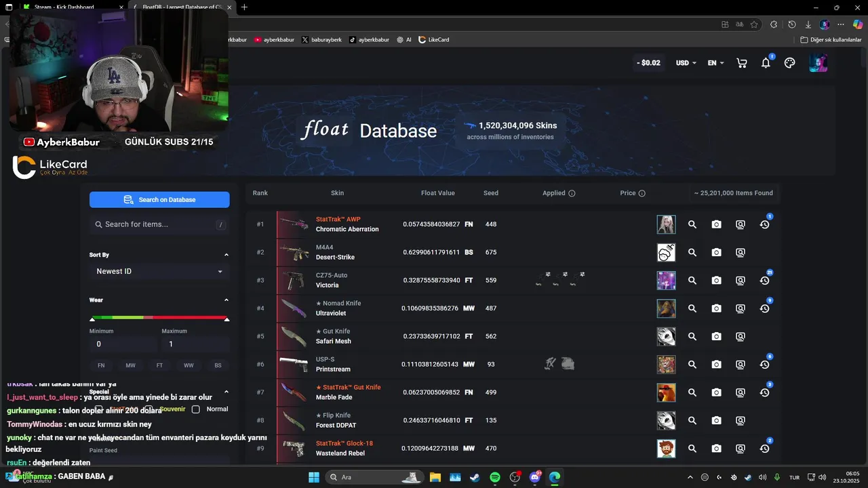The height and width of the screenshot is (488, 868).
Task: View history of Glock-18 Wasteland Rebel
Action: tap(764, 449)
